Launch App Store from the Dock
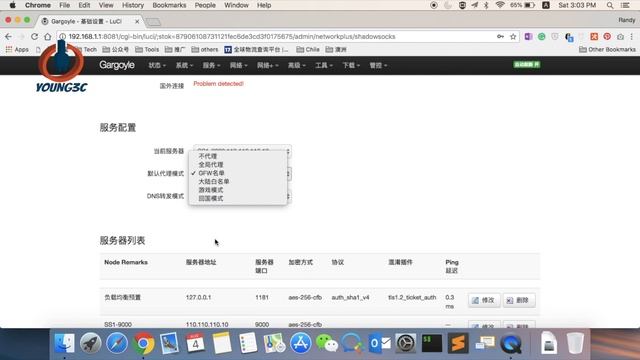 pyautogui.click(x=300, y=343)
